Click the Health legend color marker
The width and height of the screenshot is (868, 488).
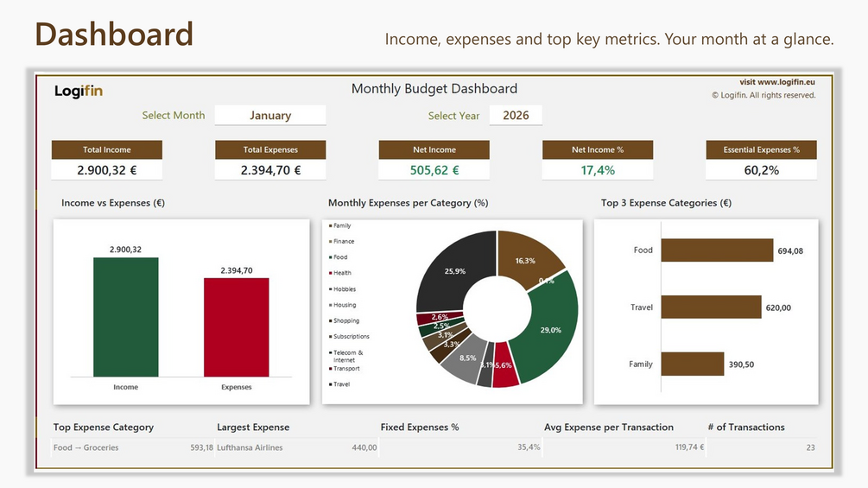(x=331, y=273)
